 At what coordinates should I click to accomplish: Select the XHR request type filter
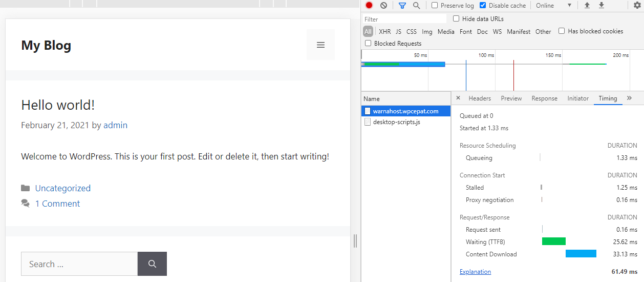click(384, 32)
